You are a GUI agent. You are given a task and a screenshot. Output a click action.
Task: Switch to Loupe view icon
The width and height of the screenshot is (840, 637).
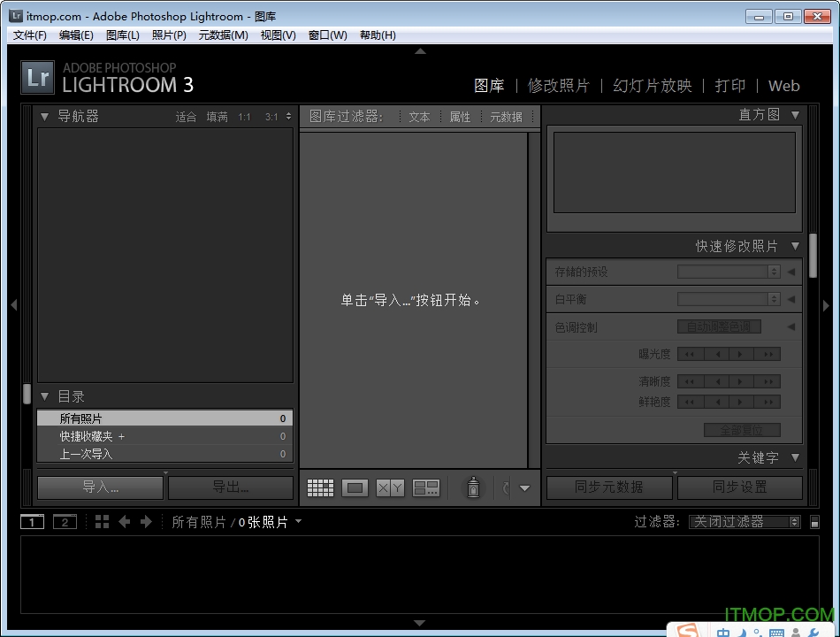pyautogui.click(x=355, y=487)
